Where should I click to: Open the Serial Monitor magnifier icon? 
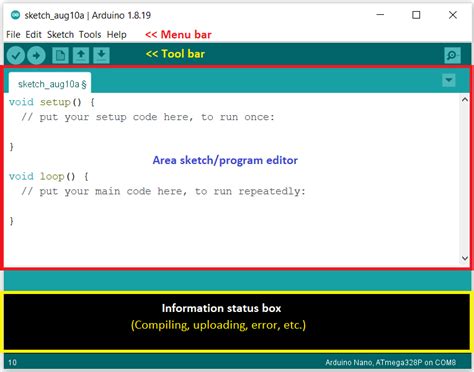coord(452,55)
